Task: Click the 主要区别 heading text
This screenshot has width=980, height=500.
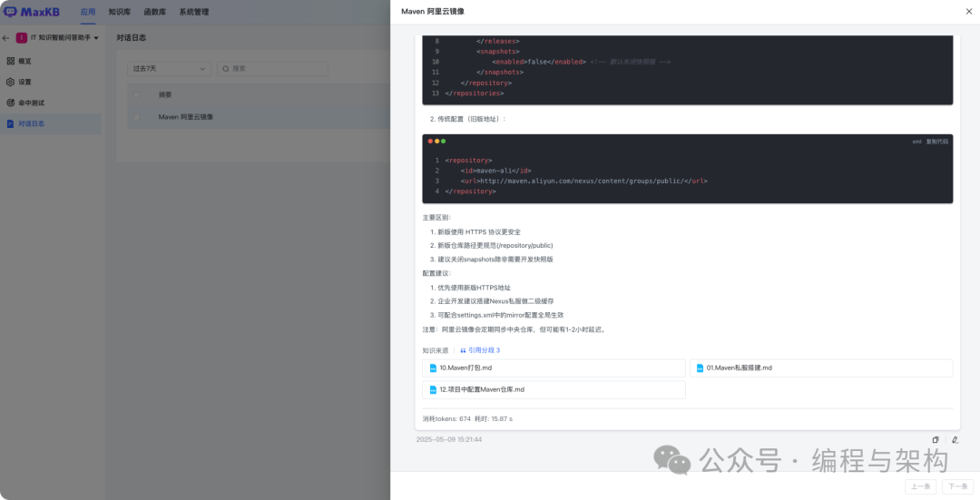Action: tap(436, 218)
